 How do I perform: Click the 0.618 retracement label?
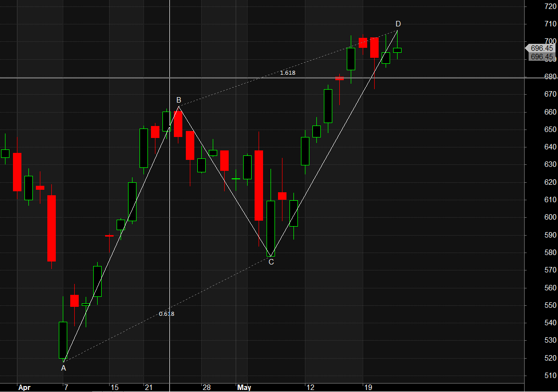pos(167,314)
